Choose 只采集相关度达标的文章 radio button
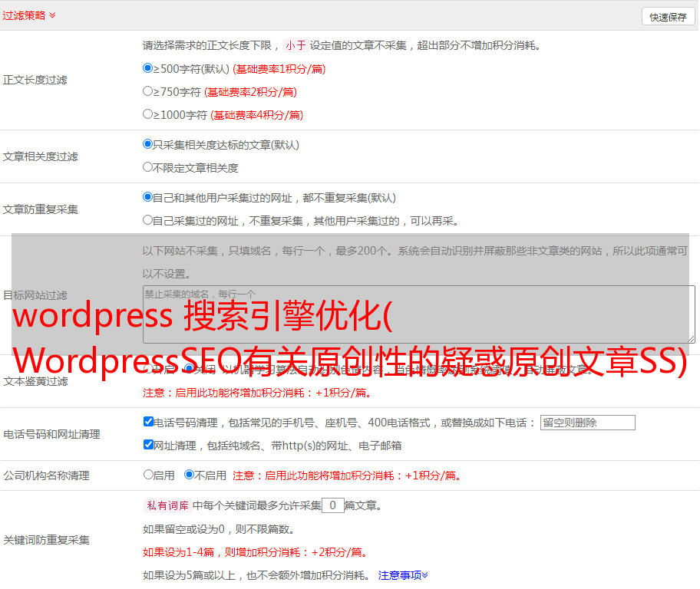This screenshot has height=589, width=700. tap(148, 144)
